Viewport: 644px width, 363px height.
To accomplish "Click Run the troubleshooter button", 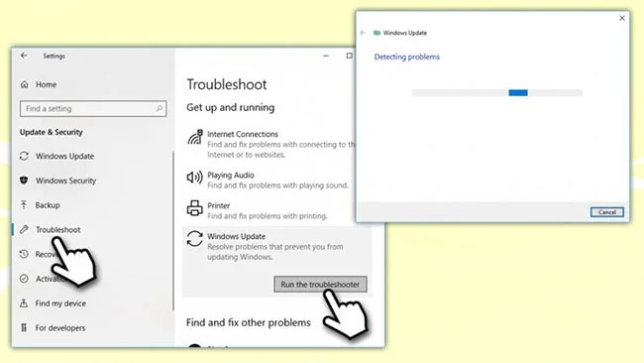I will [320, 284].
